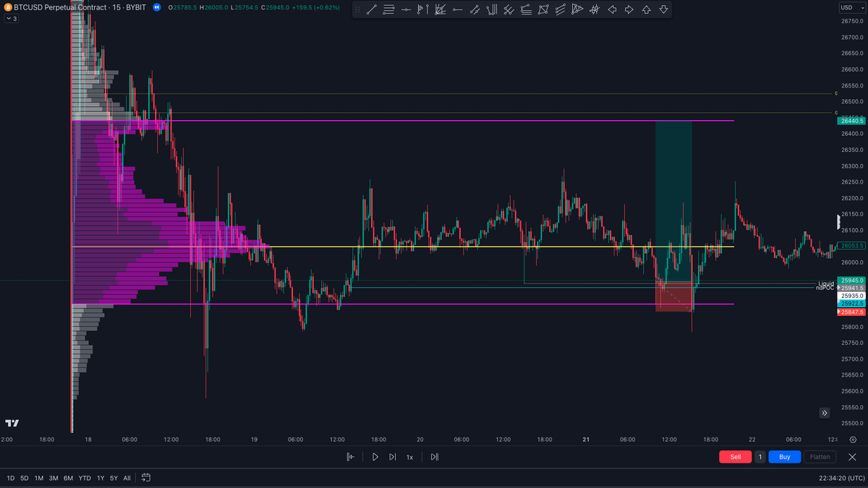This screenshot has height=488, width=868.
Task: Select the Arrow Right drawing tool
Action: pos(629,10)
